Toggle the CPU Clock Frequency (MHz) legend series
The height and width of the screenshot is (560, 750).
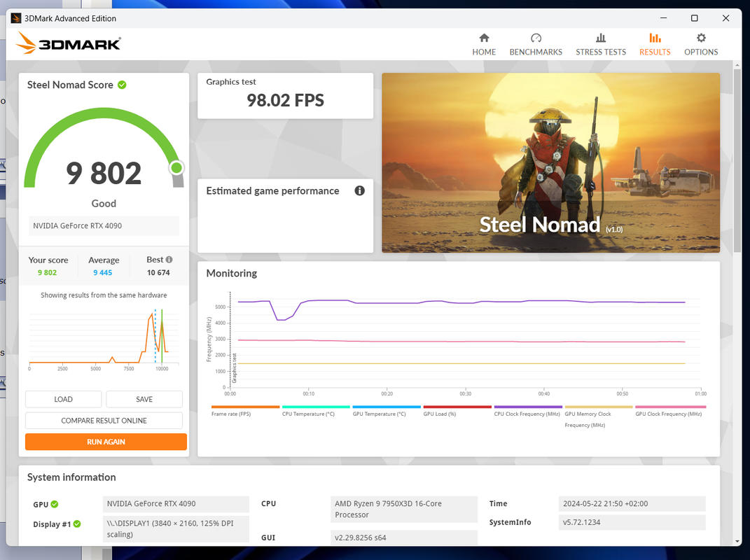click(527, 411)
